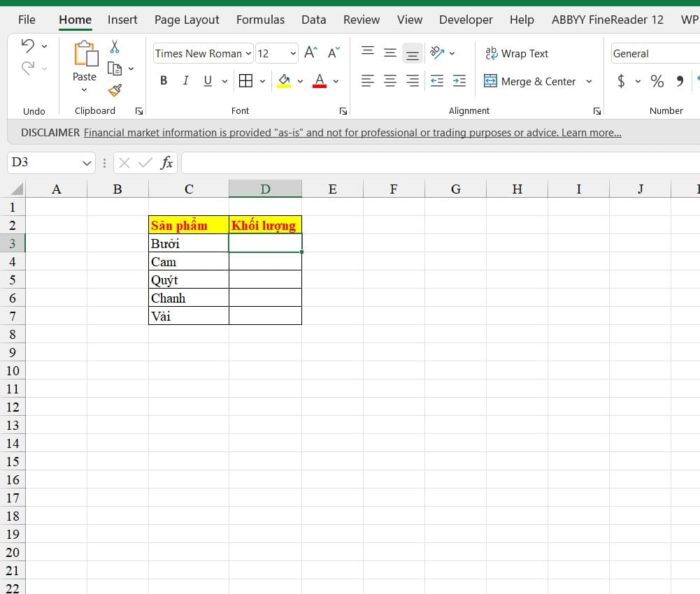The image size is (700, 594).
Task: Toggle Wrap Text on
Action: click(x=517, y=54)
